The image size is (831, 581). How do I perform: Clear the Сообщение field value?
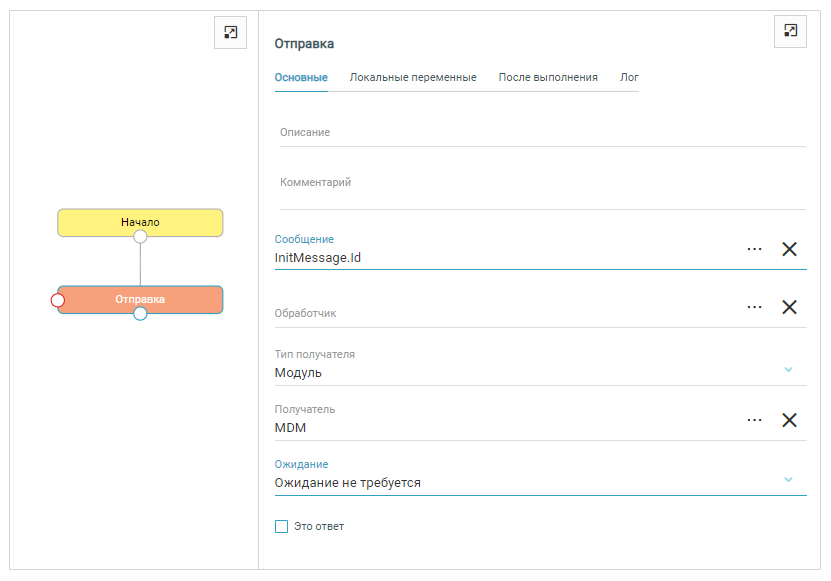pyautogui.click(x=789, y=249)
